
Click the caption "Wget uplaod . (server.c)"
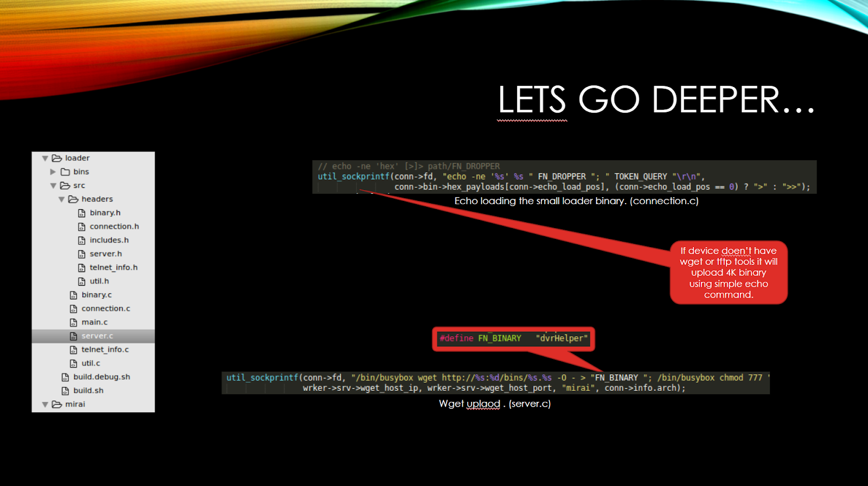[x=495, y=403]
